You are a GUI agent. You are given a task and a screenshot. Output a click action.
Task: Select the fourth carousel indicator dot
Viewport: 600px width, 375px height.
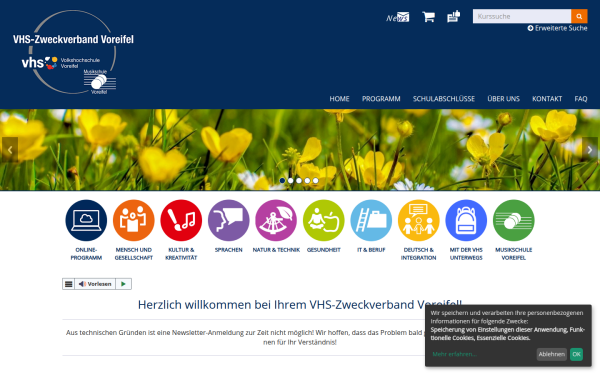click(x=307, y=181)
